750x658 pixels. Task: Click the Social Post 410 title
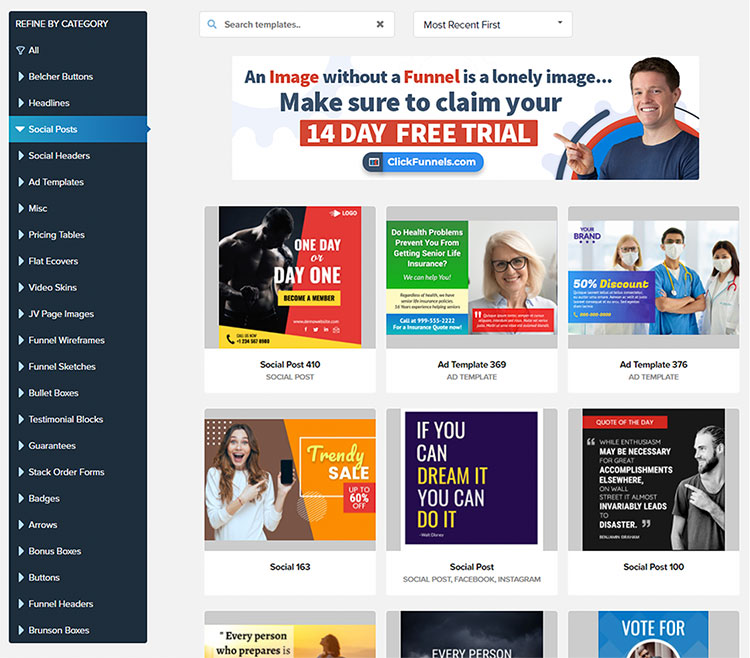click(x=290, y=364)
